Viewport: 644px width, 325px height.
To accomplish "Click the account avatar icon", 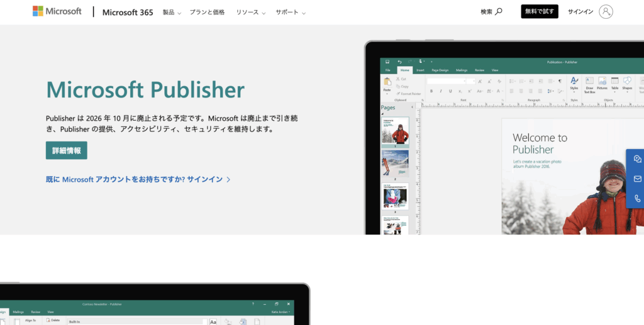I will click(x=606, y=11).
